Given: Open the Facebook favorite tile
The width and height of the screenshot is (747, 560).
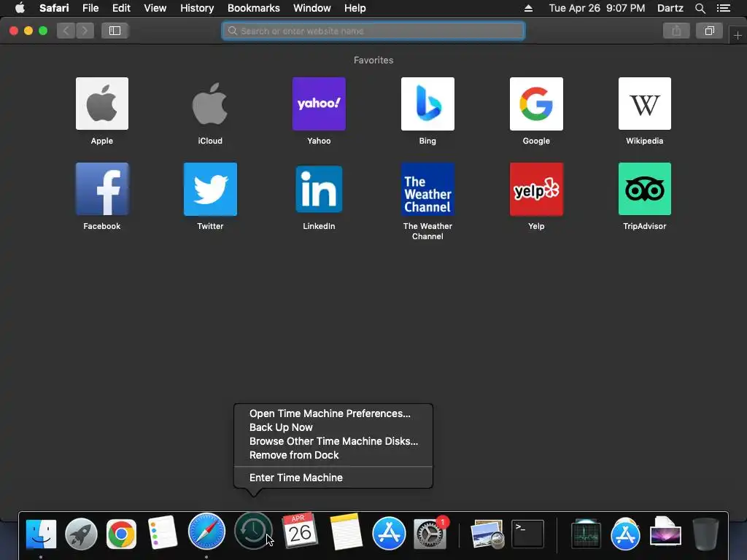Looking at the screenshot, I should pyautogui.click(x=102, y=189).
